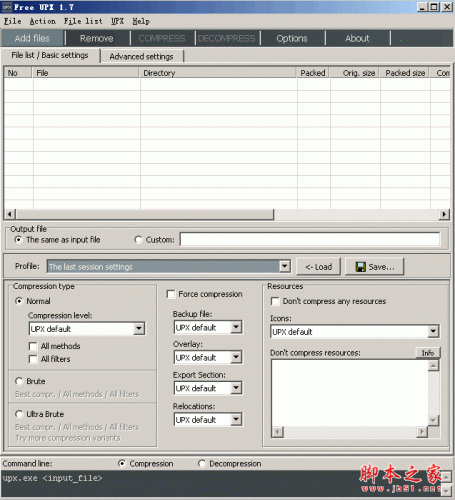
Task: Check 'Don't compress any resources'
Action: tap(275, 301)
